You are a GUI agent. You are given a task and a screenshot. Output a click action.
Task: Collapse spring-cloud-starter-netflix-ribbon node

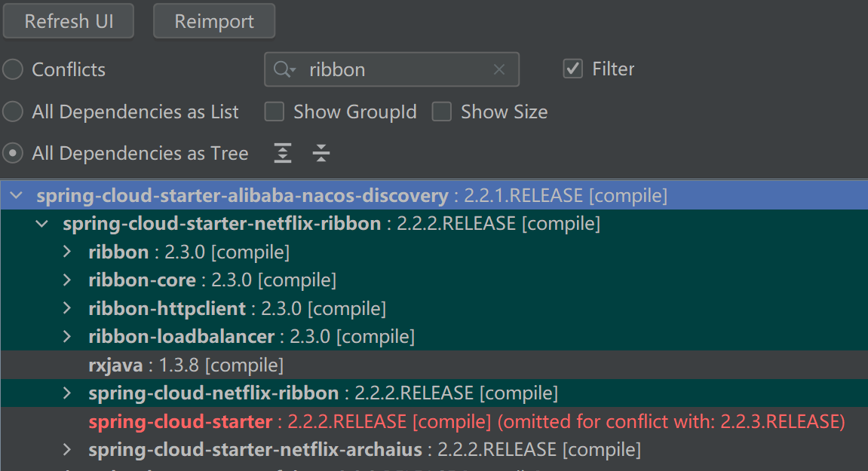[x=43, y=224]
